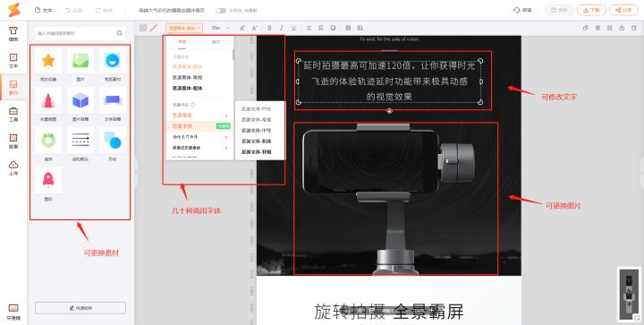Expand the fourth font family row with chevron
The image size is (644, 325).
(199, 148)
